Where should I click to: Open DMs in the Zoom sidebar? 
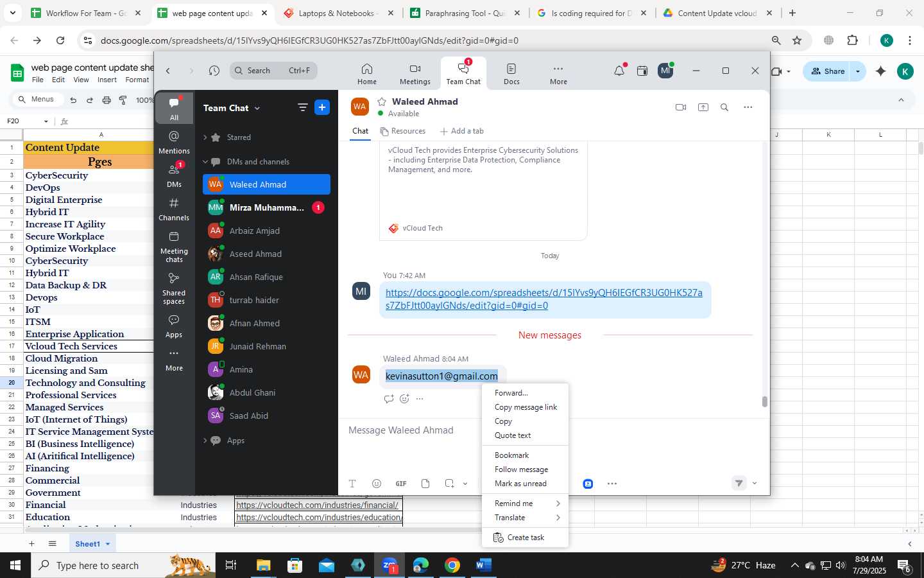[x=174, y=175]
